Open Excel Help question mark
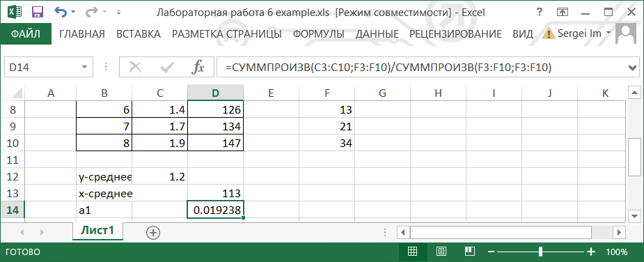644x262 pixels. (540, 13)
